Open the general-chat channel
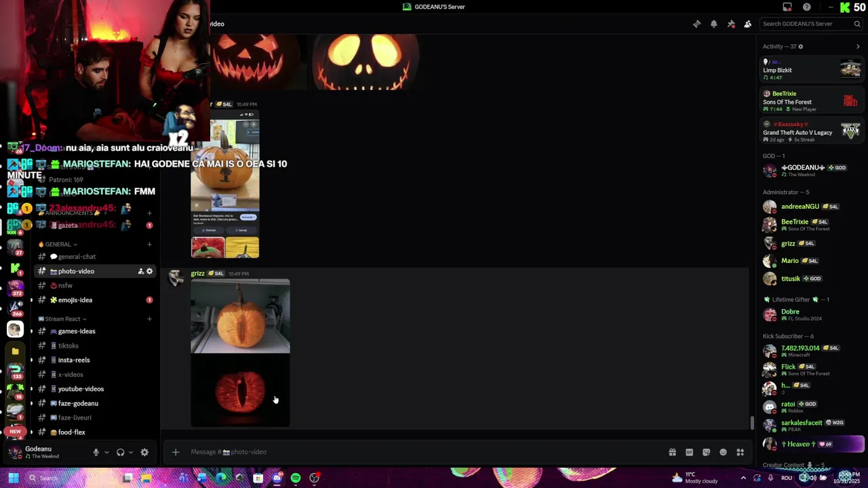Viewport: 868px width, 488px height. pos(95,257)
